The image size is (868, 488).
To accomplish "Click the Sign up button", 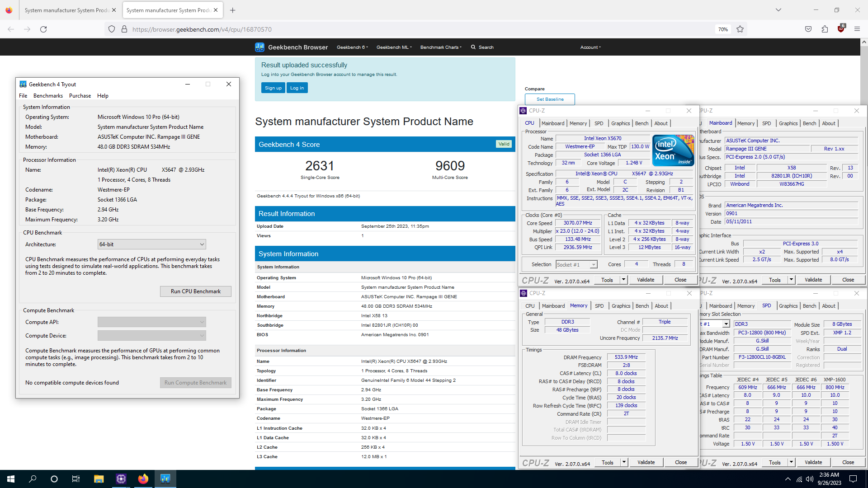I will (273, 88).
